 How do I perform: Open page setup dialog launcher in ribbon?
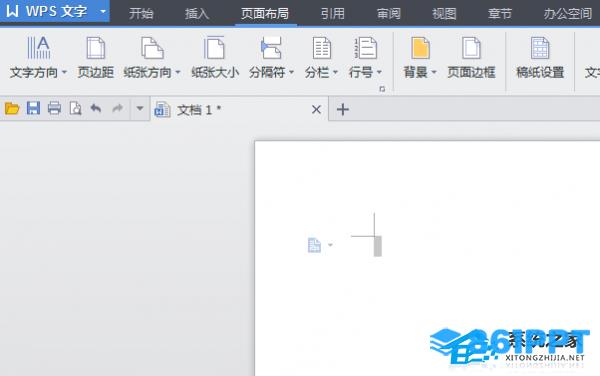[382, 89]
